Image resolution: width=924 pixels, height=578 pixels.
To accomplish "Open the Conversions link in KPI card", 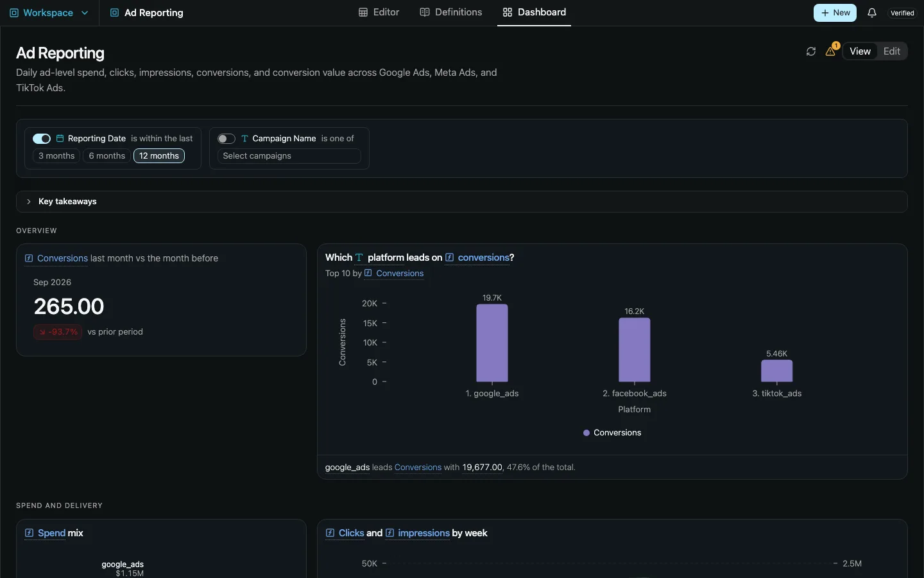I will [x=62, y=258].
